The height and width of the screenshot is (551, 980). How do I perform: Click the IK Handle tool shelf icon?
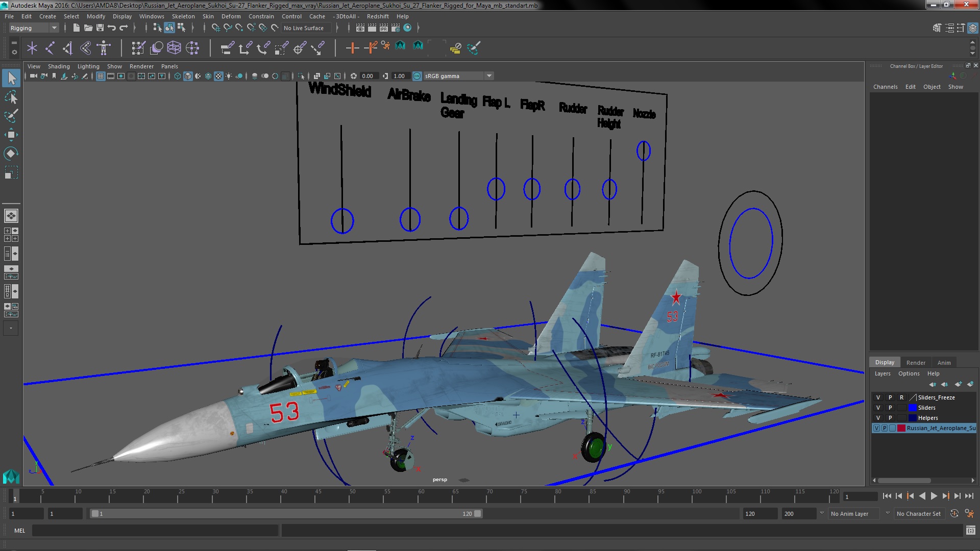(68, 48)
